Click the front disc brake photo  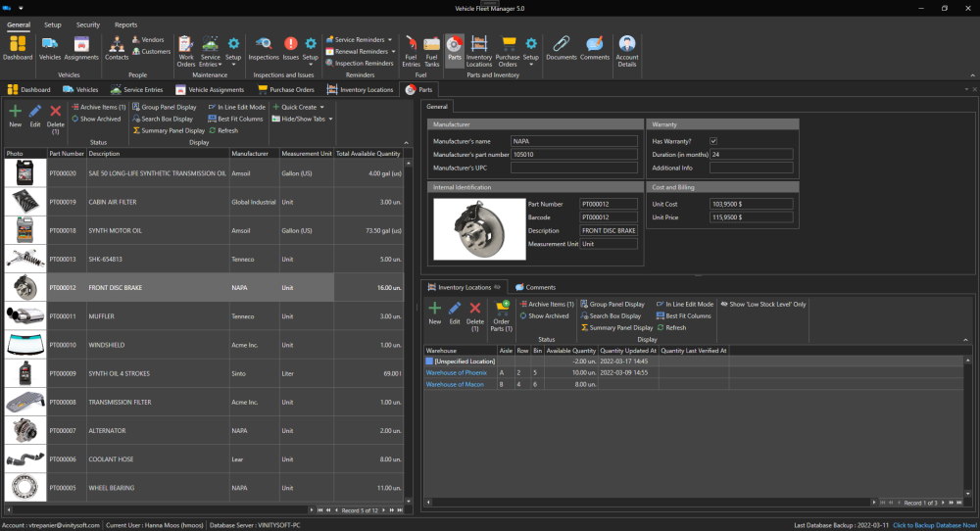click(479, 229)
